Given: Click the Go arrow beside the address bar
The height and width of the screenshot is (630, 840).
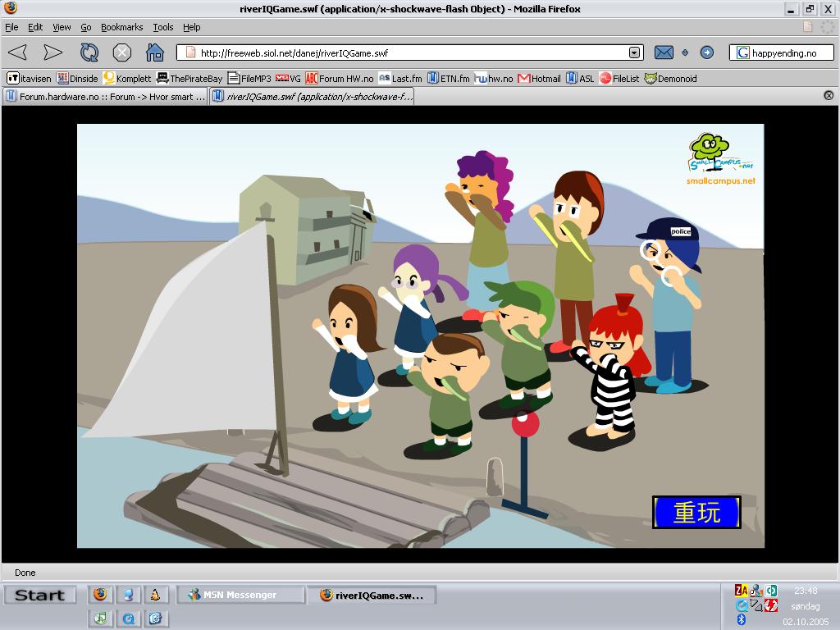Looking at the screenshot, I should (x=707, y=52).
